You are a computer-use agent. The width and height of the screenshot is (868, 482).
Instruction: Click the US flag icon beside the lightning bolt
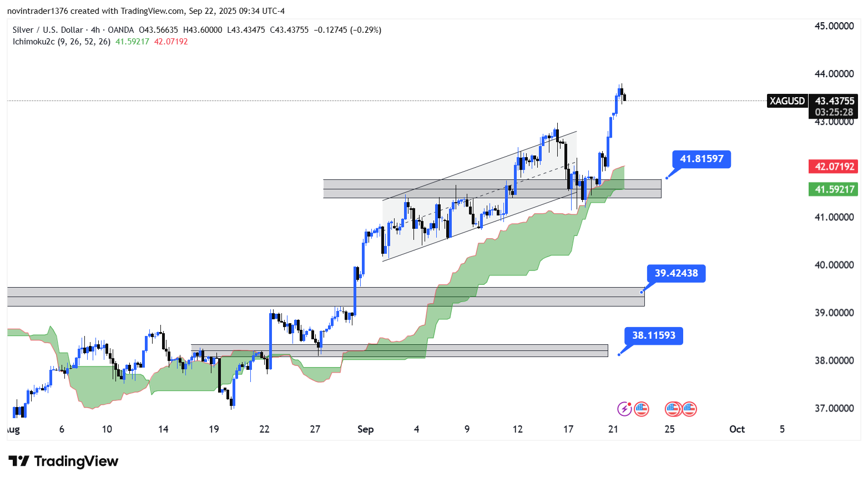click(x=642, y=409)
